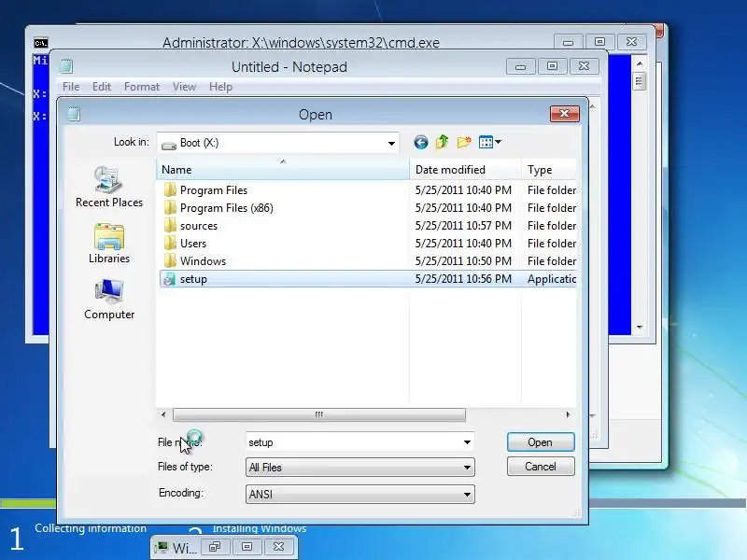The width and height of the screenshot is (747, 560).
Task: Click sources date 5/25/2011 10:57 PM
Action: pos(463,226)
